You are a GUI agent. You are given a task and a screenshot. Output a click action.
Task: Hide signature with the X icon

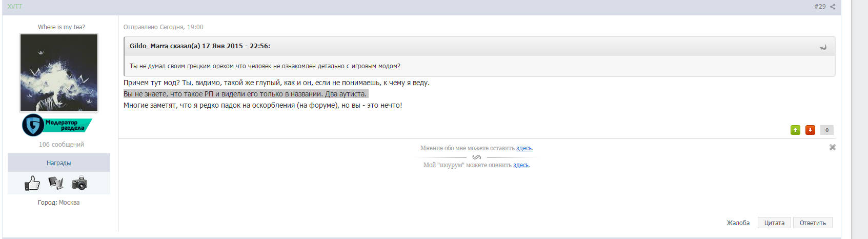833,147
